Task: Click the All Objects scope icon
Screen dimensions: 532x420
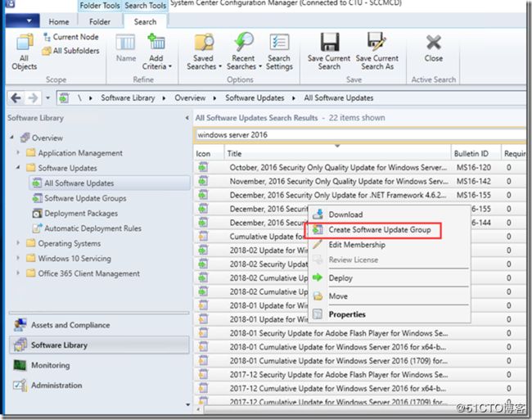Action: pos(24,52)
